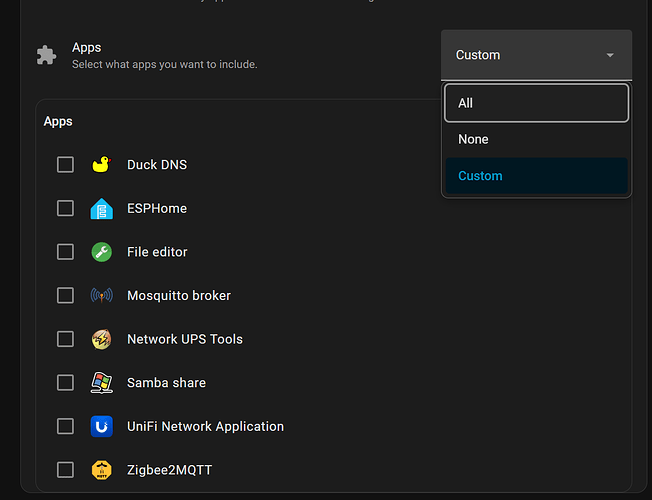Click the Apps puzzle piece icon

tap(46, 55)
